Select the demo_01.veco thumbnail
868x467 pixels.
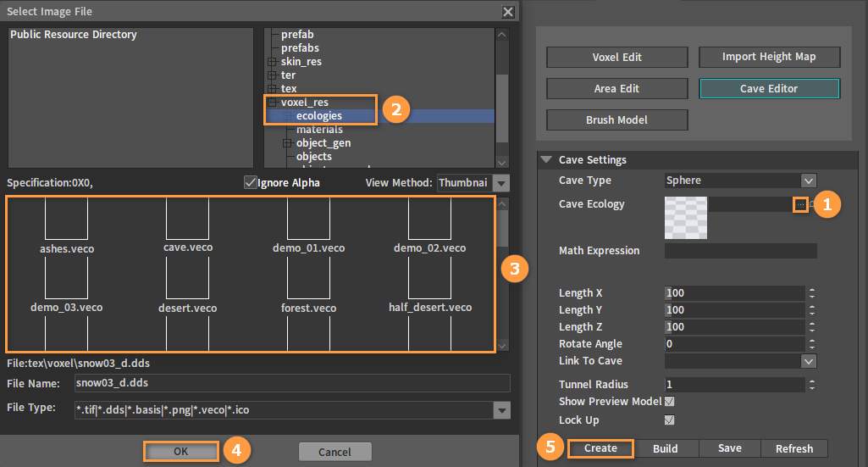pos(308,219)
